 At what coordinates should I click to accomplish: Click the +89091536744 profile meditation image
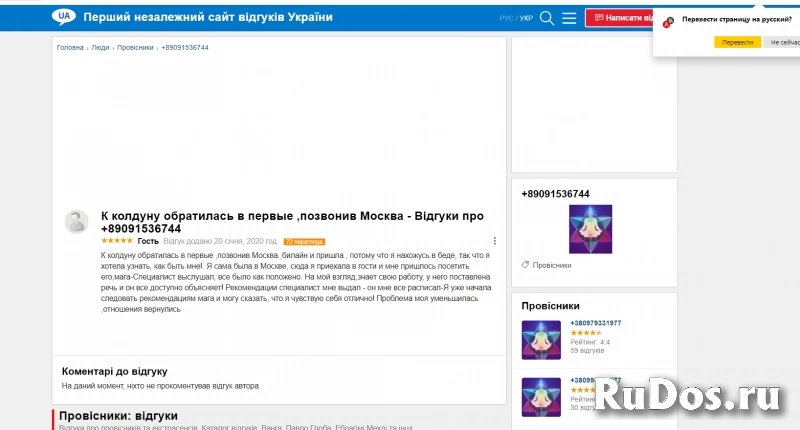pos(590,229)
